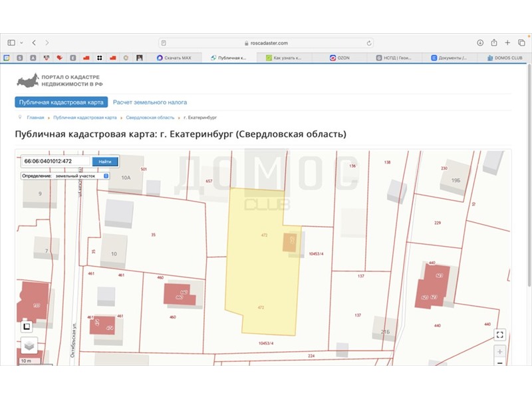Expand sidebar options chevron next to sidebar button
The width and height of the screenshot is (532, 399).
[21, 43]
